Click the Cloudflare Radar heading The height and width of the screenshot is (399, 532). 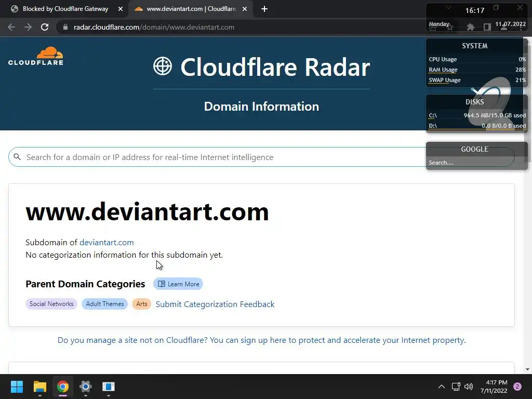[275, 67]
